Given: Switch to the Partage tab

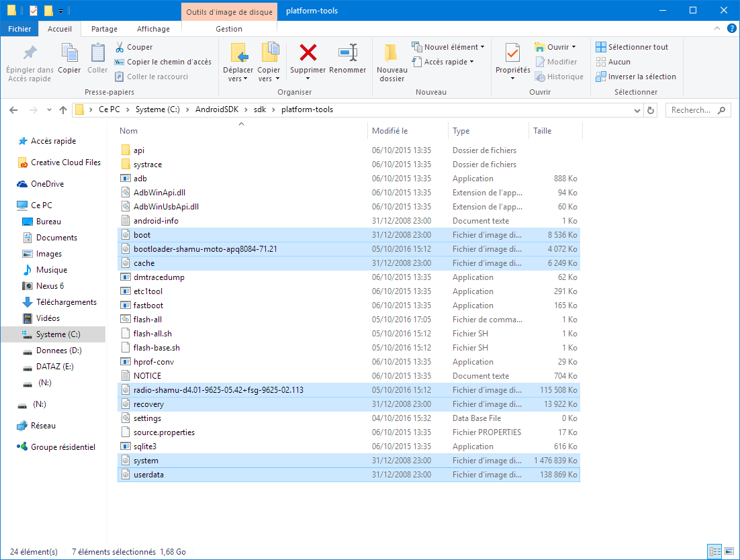Looking at the screenshot, I should coord(104,29).
